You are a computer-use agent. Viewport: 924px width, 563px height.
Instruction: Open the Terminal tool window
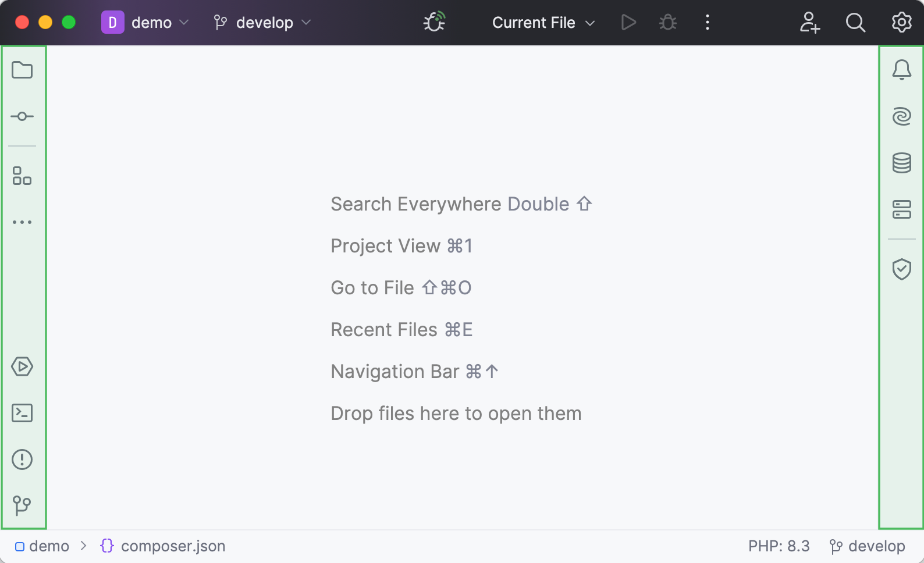[22, 413]
